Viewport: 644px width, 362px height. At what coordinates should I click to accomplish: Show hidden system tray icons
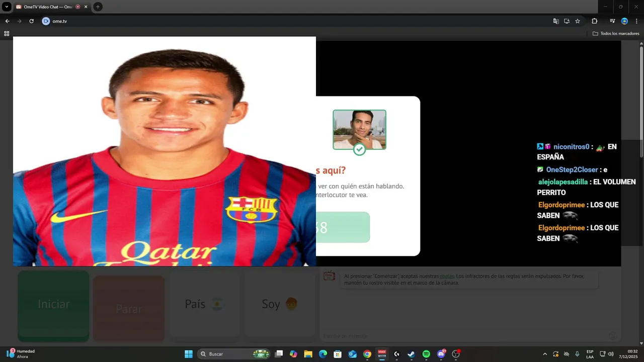click(545, 354)
